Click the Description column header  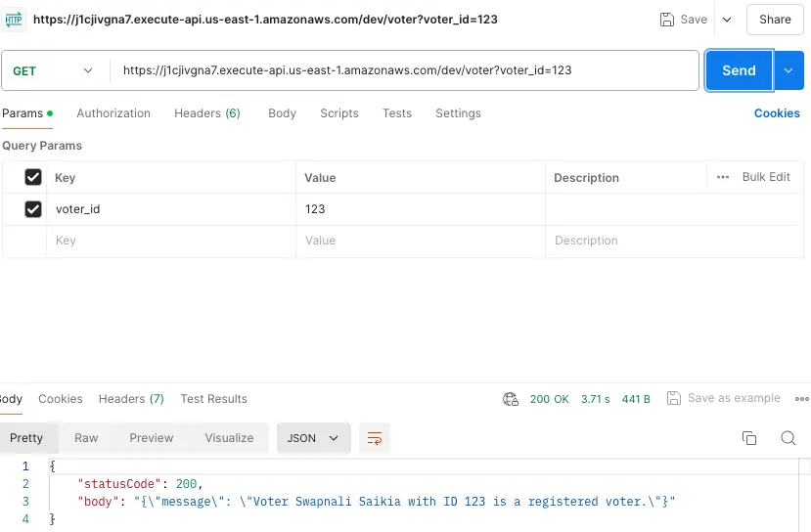586,178
